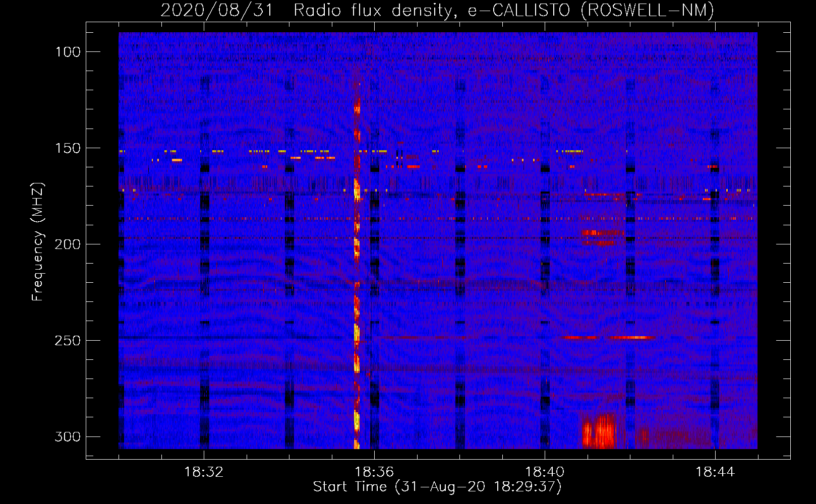Click the 18:36 time tick label
The height and width of the screenshot is (504, 816).
pyautogui.click(x=374, y=472)
